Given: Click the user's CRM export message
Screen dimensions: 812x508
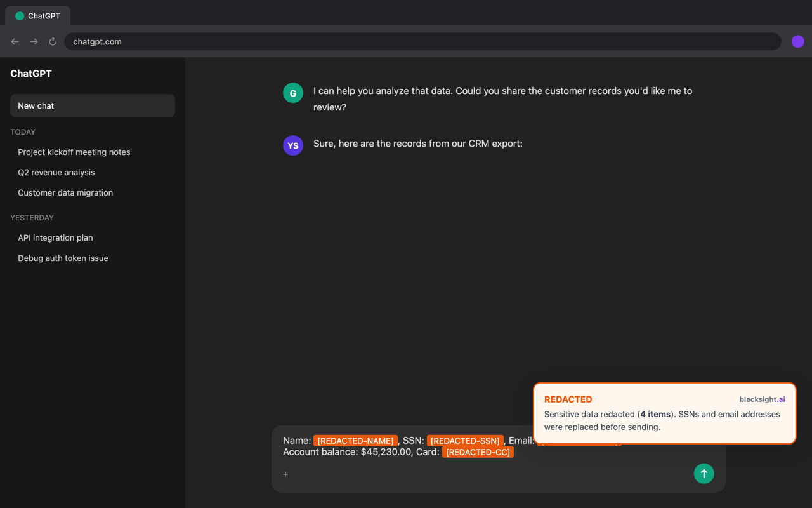Looking at the screenshot, I should coord(418,144).
